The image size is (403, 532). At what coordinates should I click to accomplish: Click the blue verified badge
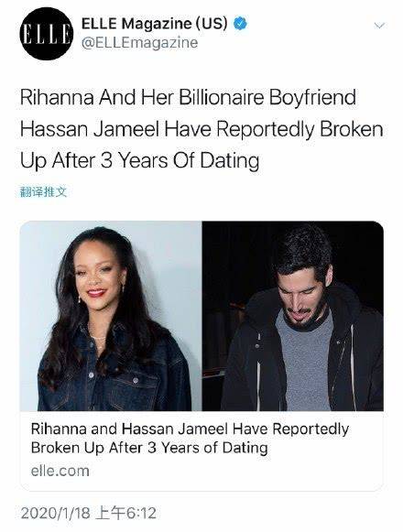241,24
